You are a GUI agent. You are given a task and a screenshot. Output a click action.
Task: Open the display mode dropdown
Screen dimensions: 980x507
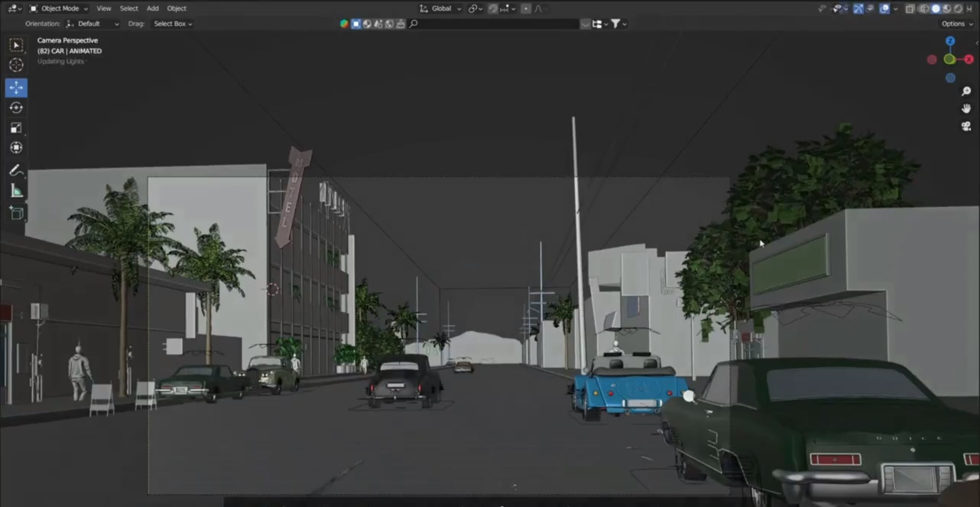coord(600,23)
